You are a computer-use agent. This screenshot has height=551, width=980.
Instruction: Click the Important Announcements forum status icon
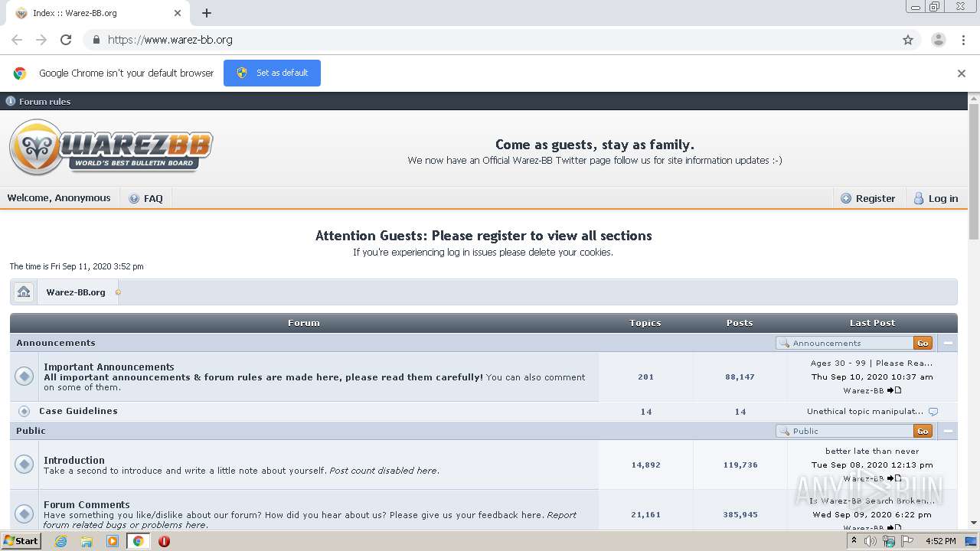(24, 376)
